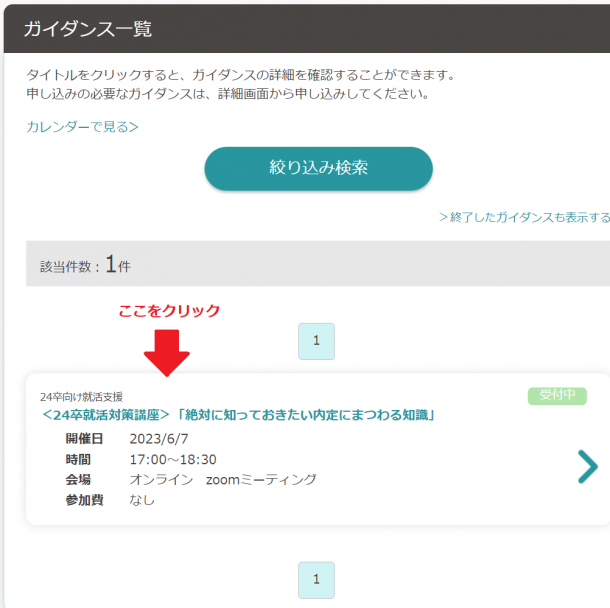
Task: Click the right chevron arrow on the guidance card
Action: pyautogui.click(x=587, y=466)
